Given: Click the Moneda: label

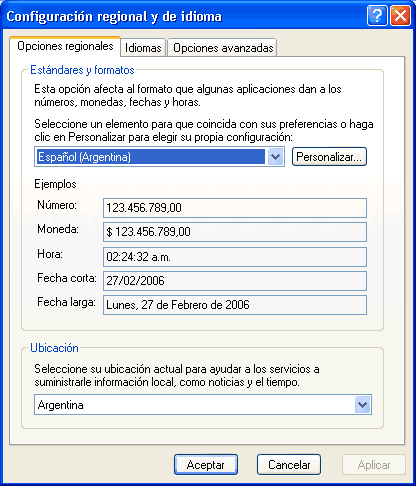Looking at the screenshot, I should pos(58,229).
